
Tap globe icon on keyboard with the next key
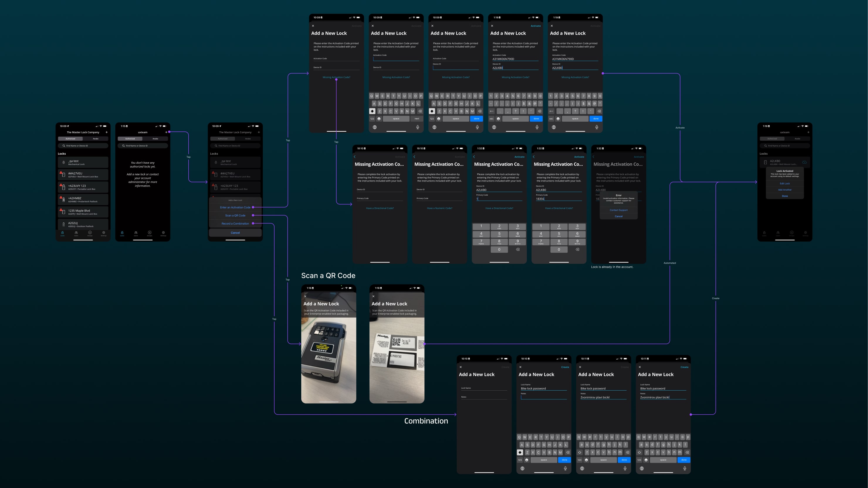[x=375, y=127]
